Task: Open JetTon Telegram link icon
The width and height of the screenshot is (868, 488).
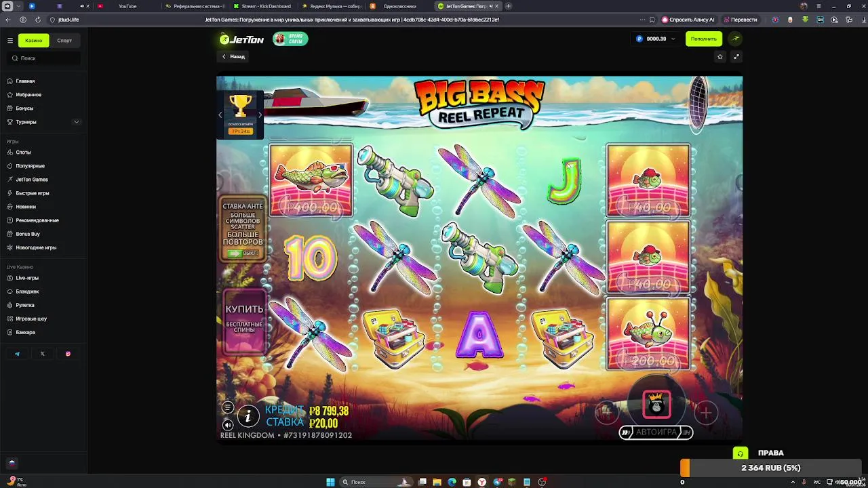Action: [x=17, y=354]
